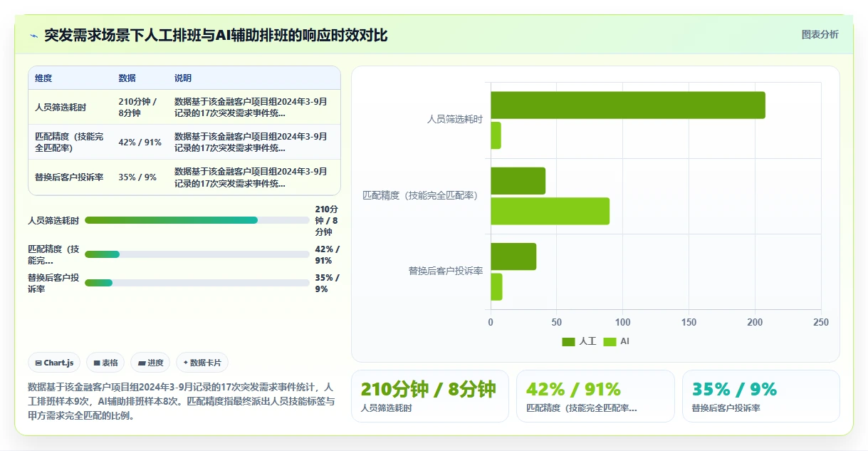868x451 pixels.
Task: Select the 数据卡片 tag chip
Action: pyautogui.click(x=202, y=363)
